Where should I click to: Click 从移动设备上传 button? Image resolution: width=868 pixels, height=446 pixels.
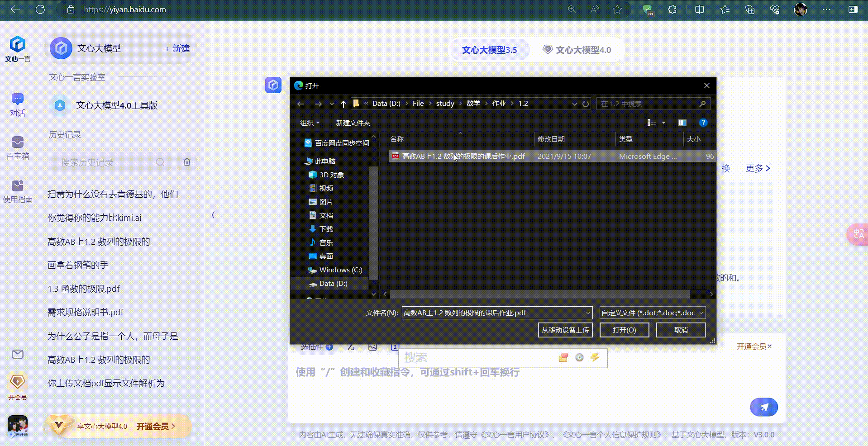coord(565,330)
